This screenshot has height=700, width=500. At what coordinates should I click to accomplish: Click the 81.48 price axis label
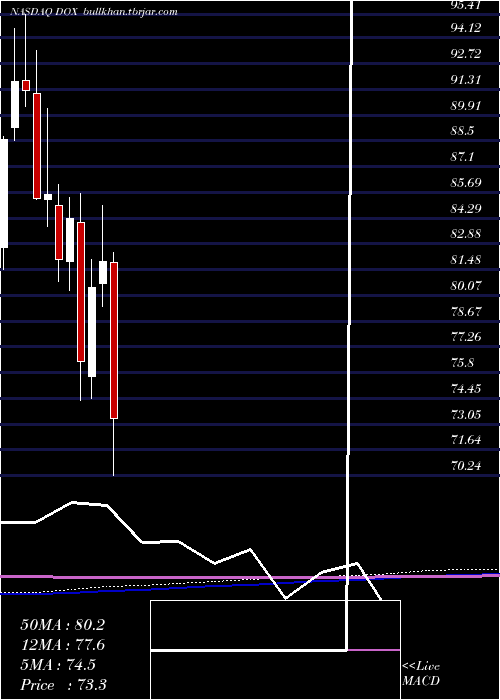466,260
